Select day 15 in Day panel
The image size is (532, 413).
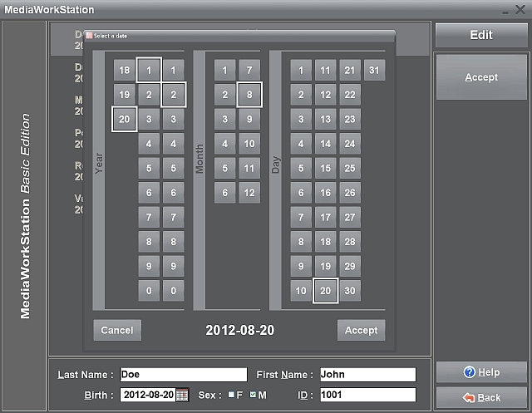[325, 168]
